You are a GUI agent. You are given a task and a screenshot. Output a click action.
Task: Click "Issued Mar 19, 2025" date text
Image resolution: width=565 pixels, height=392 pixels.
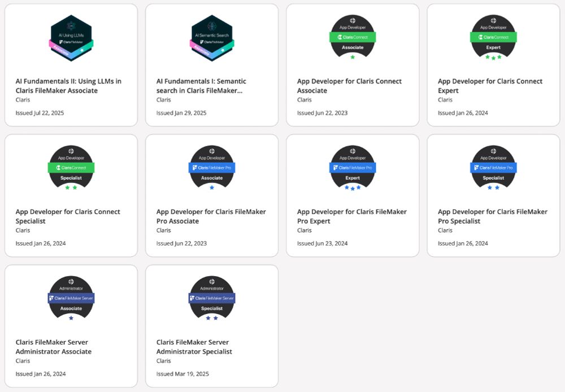tap(182, 373)
